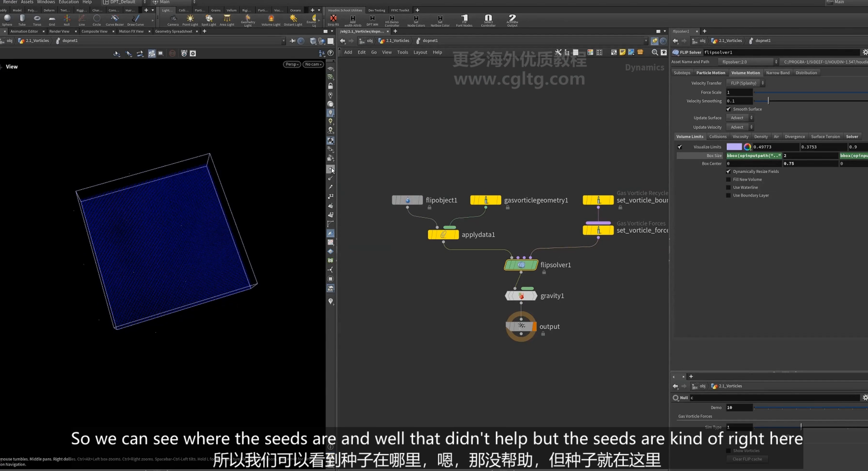Open the flipsolver::2.0 asset name dropdown

click(748, 62)
